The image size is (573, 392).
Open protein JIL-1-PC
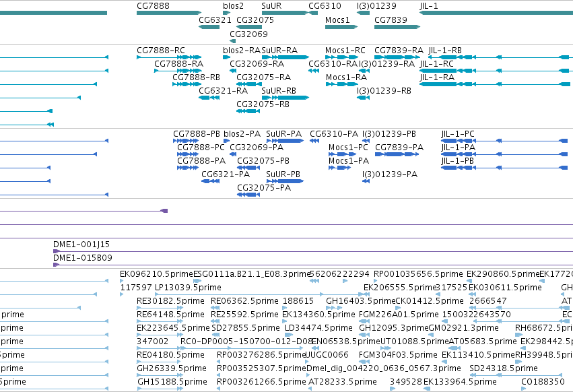458,134
